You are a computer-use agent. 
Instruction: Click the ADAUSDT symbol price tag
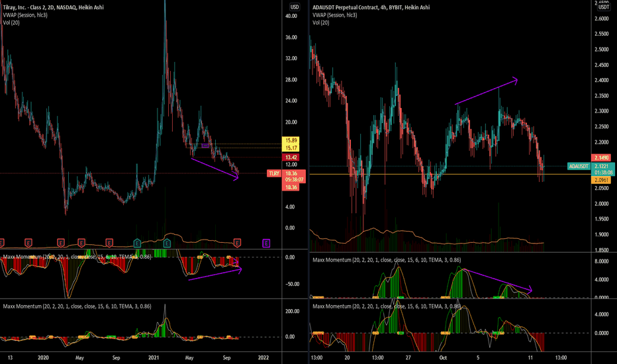coord(579,166)
